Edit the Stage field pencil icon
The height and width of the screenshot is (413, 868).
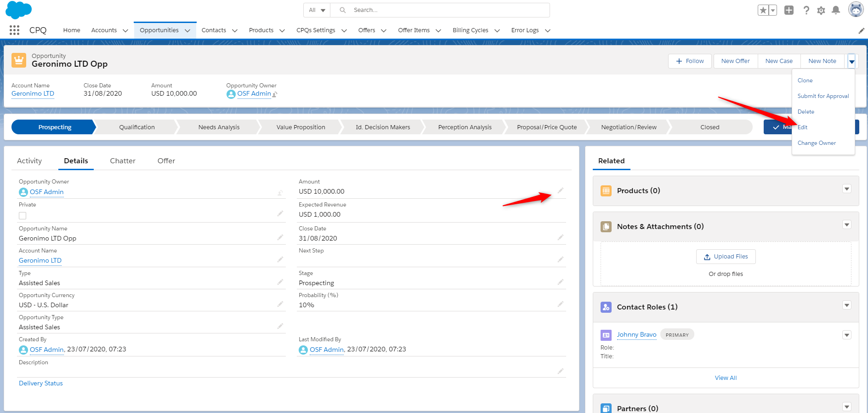[x=561, y=282]
